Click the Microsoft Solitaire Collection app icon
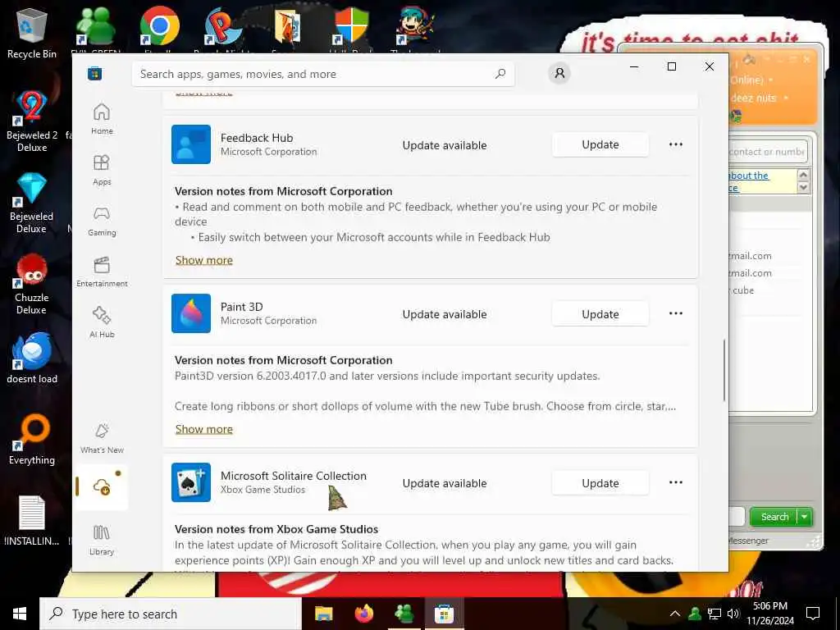The width and height of the screenshot is (840, 630). pyautogui.click(x=191, y=482)
